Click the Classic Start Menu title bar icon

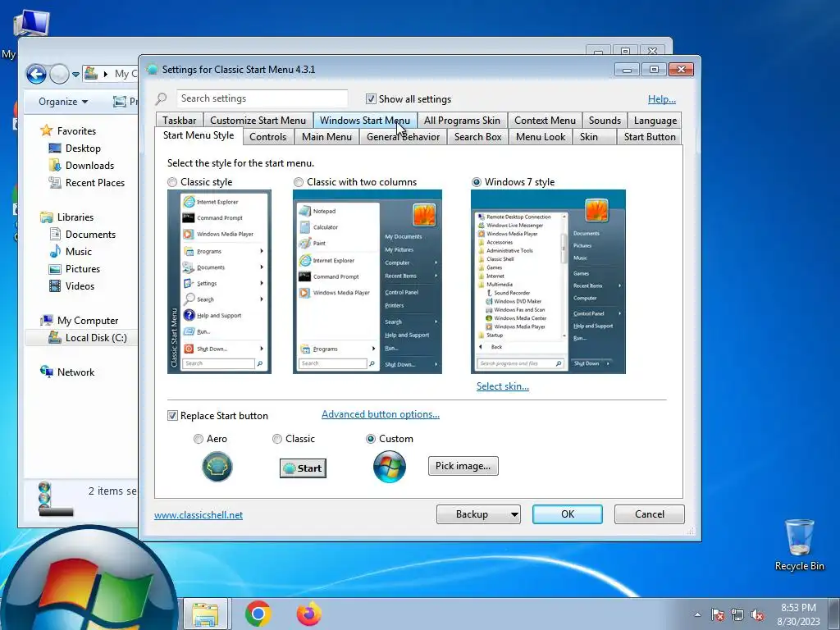pyautogui.click(x=152, y=69)
